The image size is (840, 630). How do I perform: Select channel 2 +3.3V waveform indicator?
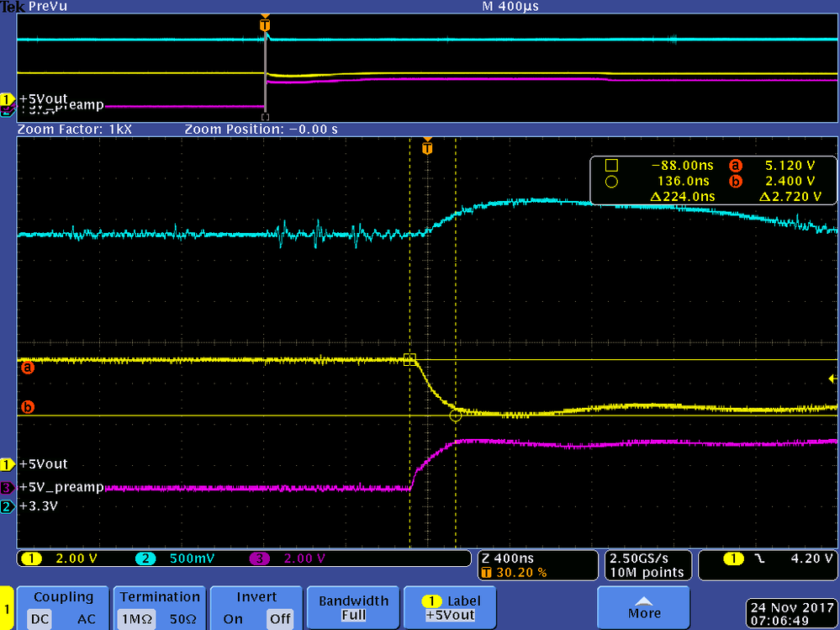(x=7, y=506)
